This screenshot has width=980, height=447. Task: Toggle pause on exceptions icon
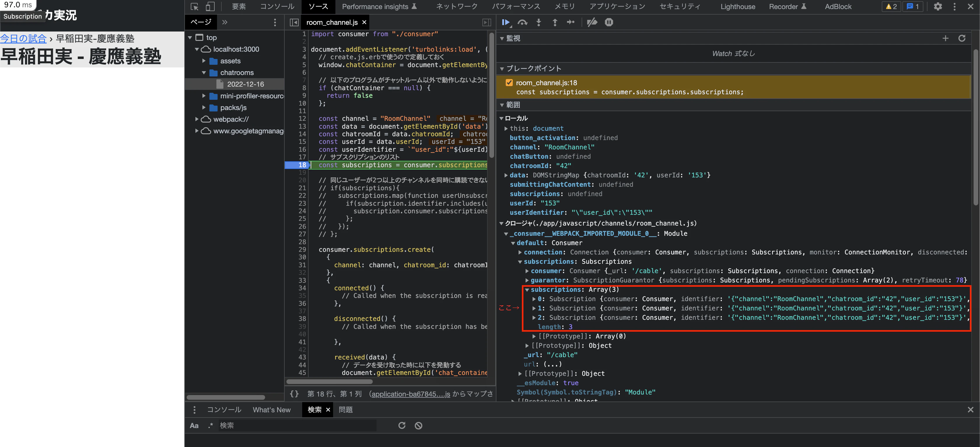(x=609, y=22)
